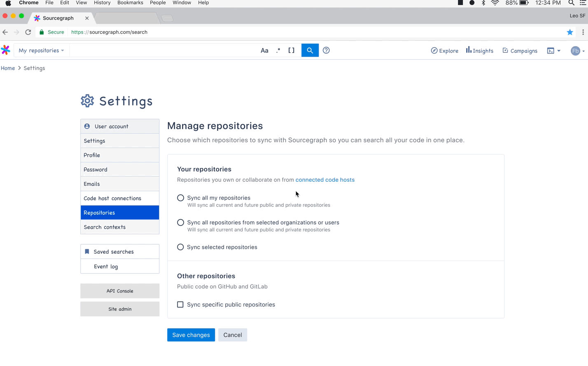Select Sync all from selected organizations option

(180, 222)
